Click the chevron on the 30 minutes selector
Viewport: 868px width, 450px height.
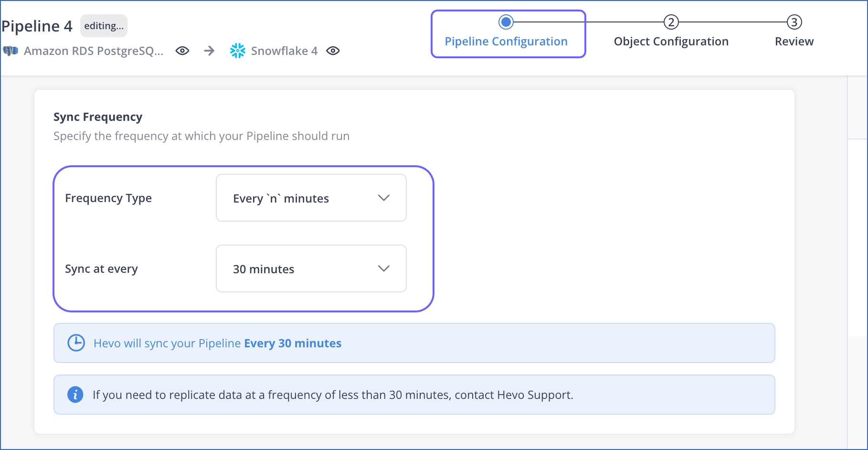pyautogui.click(x=383, y=268)
